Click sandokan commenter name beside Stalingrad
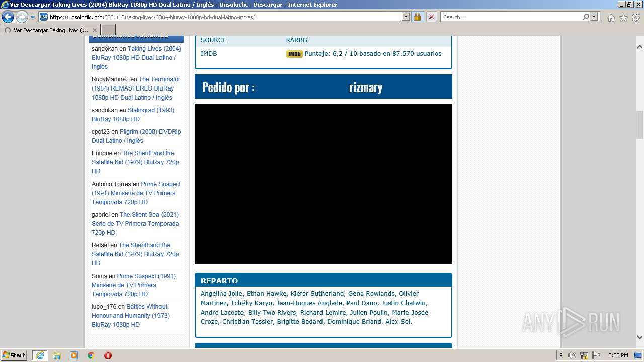The image size is (644, 362). tap(105, 110)
